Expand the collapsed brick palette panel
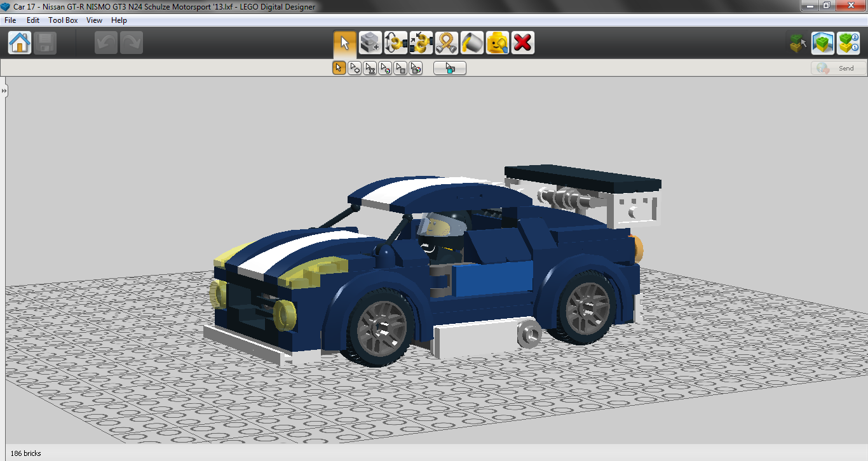This screenshot has height=461, width=868. (4, 91)
